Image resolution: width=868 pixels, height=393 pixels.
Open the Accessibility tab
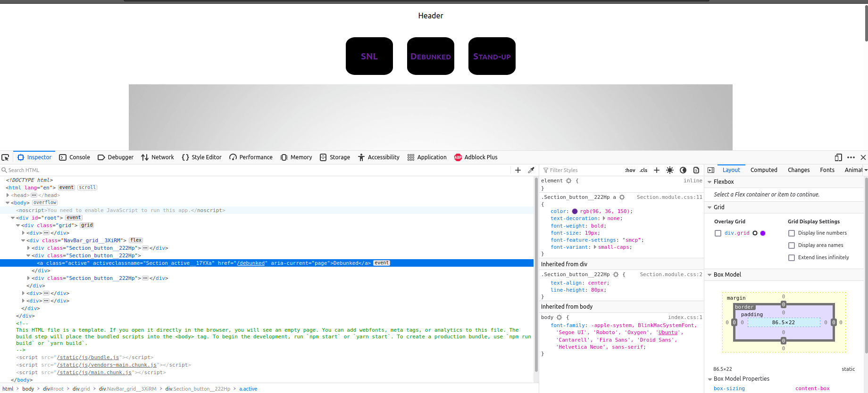pos(379,157)
